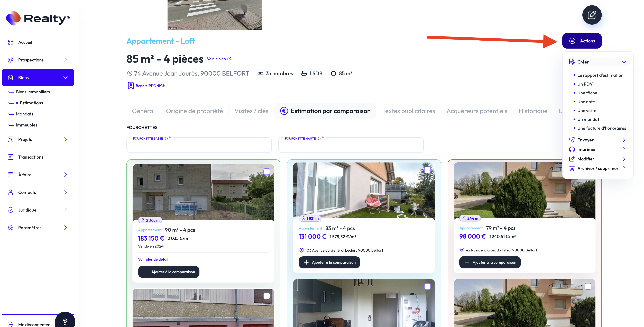Image resolution: width=644 pixels, height=327 pixels.
Task: Click the Realty logo
Action: point(38,18)
